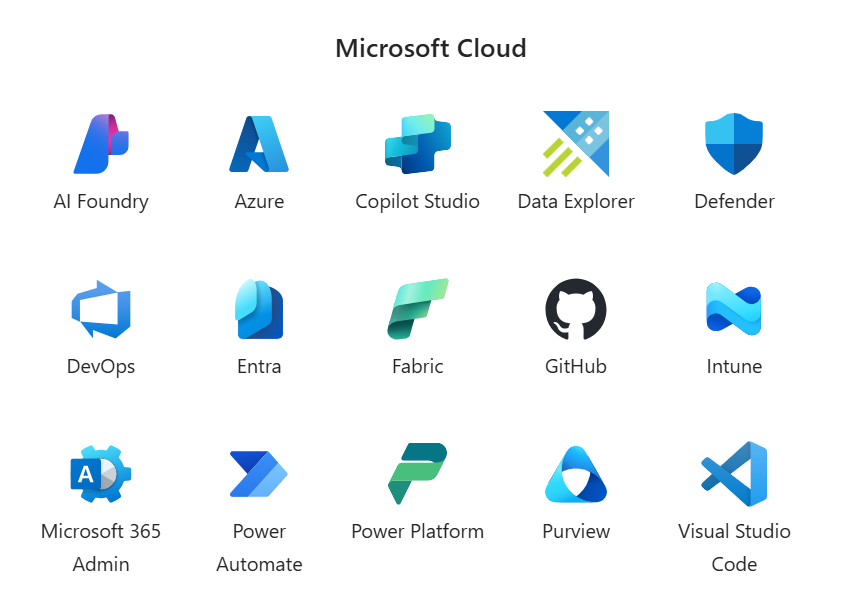
Task: Launch Microsoft Intune
Action: [x=734, y=308]
